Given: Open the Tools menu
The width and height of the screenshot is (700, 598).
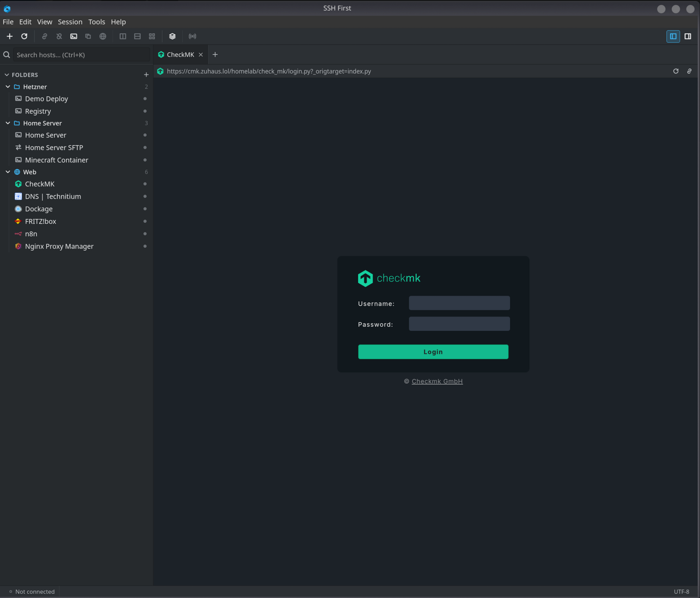Looking at the screenshot, I should point(97,22).
